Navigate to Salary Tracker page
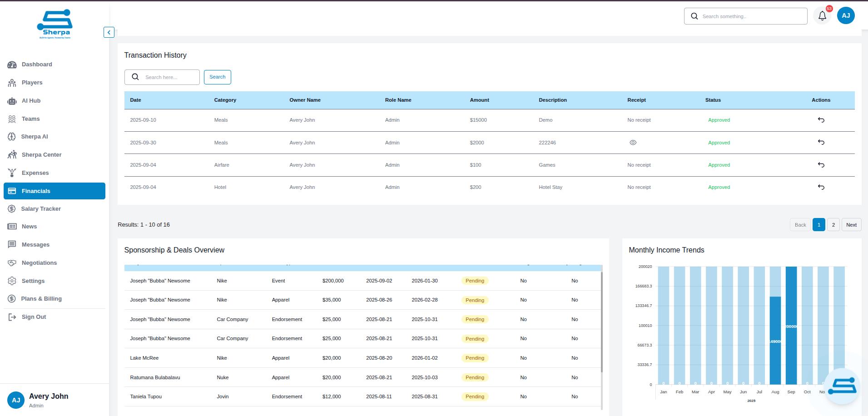This screenshot has width=868, height=416. point(40,209)
